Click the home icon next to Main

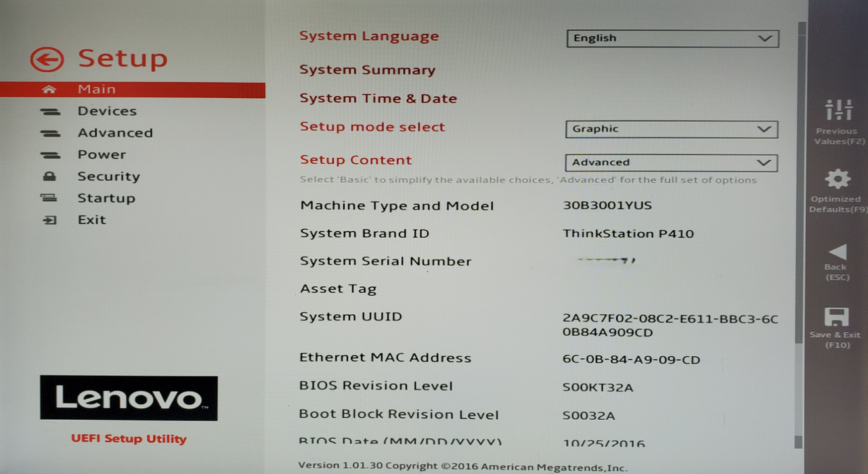click(x=49, y=89)
